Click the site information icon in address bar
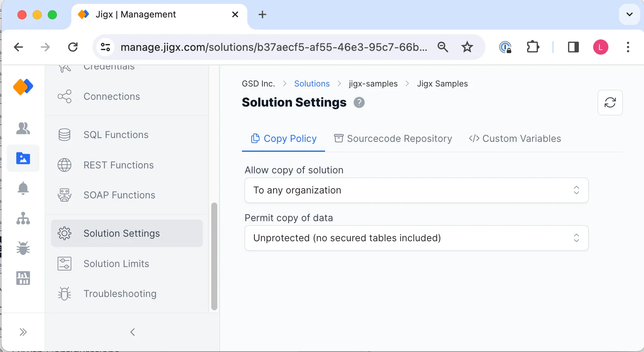The image size is (644, 352). (x=105, y=47)
